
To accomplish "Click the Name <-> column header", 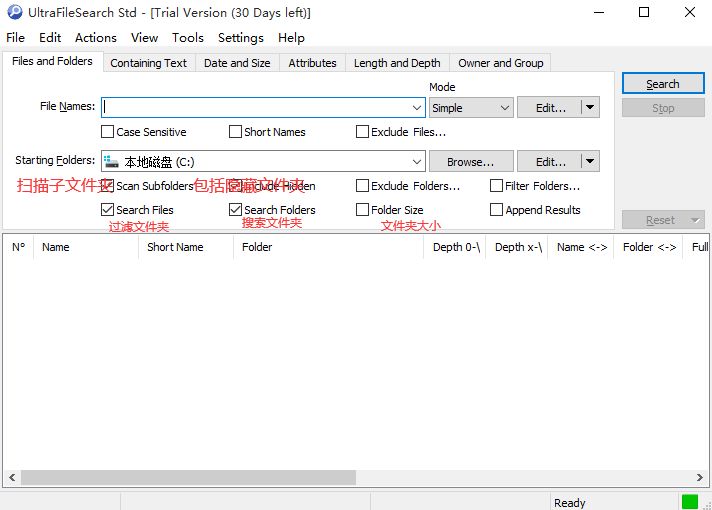I will [581, 247].
